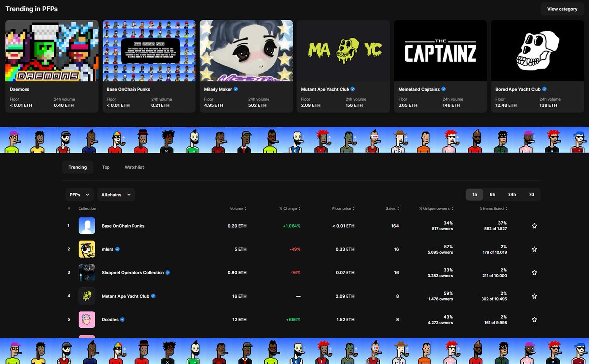The image size is (589, 364).
Task: Select the 1h time range
Action: 475,195
